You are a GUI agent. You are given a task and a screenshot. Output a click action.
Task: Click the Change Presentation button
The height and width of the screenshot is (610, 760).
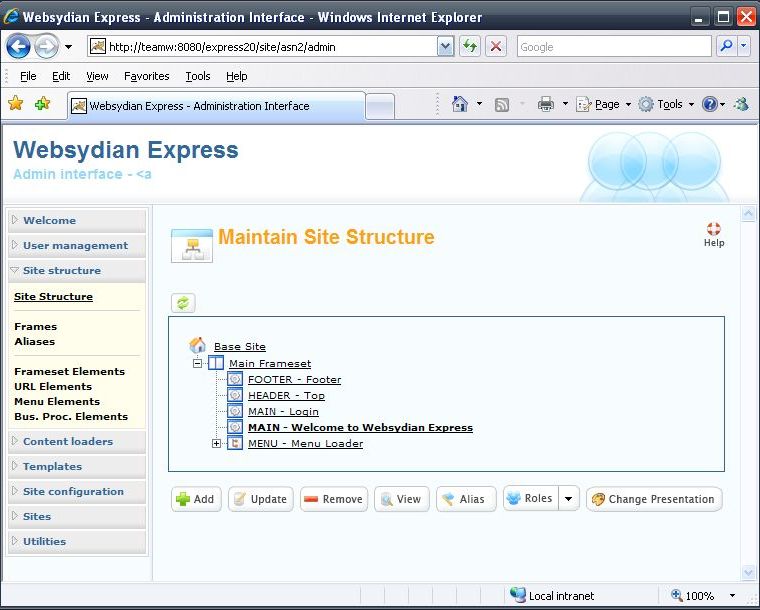point(654,499)
